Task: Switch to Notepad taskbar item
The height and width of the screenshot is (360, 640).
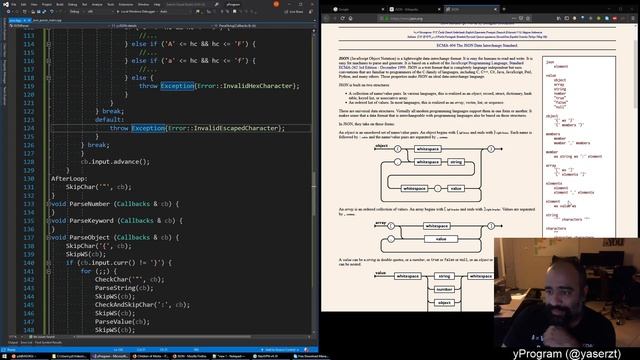Action: pyautogui.click(x=231, y=356)
